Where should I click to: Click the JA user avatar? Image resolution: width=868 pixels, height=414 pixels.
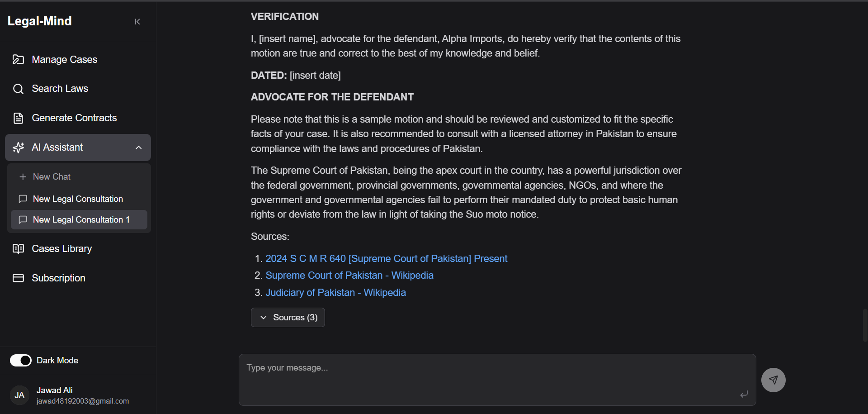(19, 395)
